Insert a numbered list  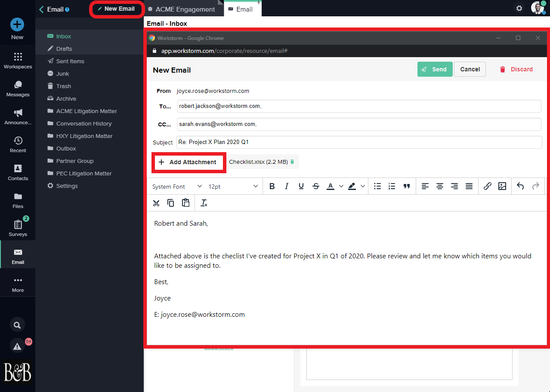(392, 186)
